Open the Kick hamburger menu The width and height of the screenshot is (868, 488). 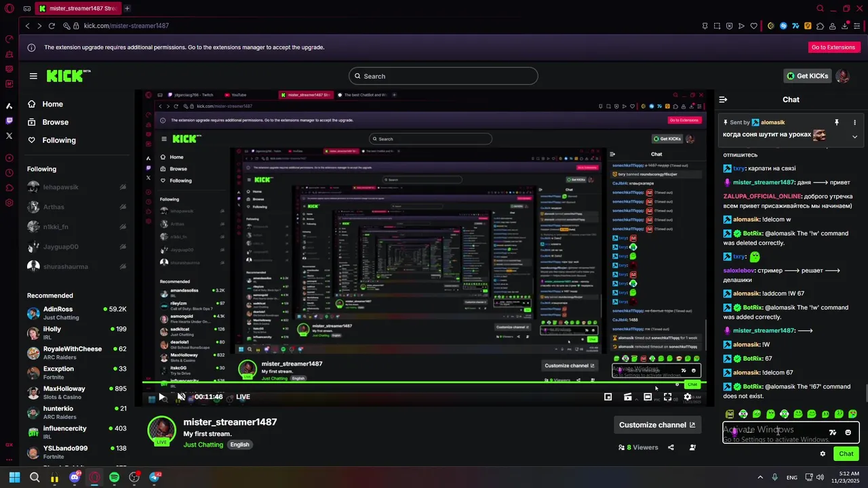[x=33, y=76]
